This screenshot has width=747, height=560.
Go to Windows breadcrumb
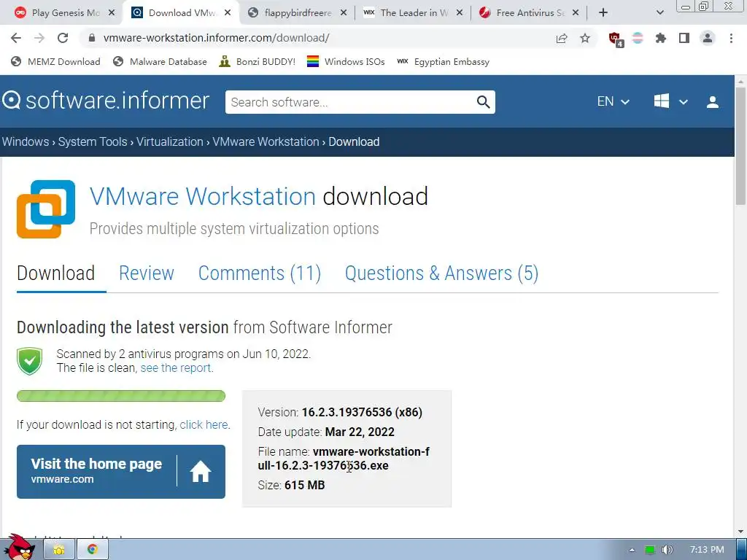26,142
